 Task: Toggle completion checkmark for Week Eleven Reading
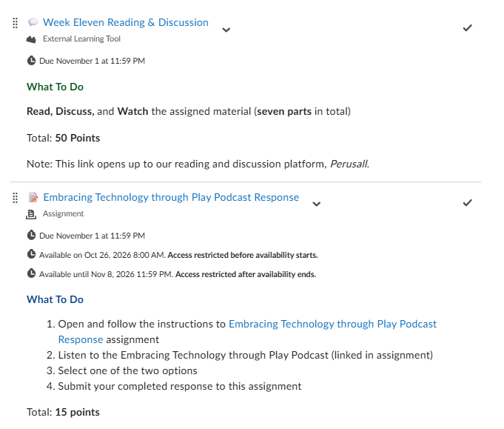(467, 28)
